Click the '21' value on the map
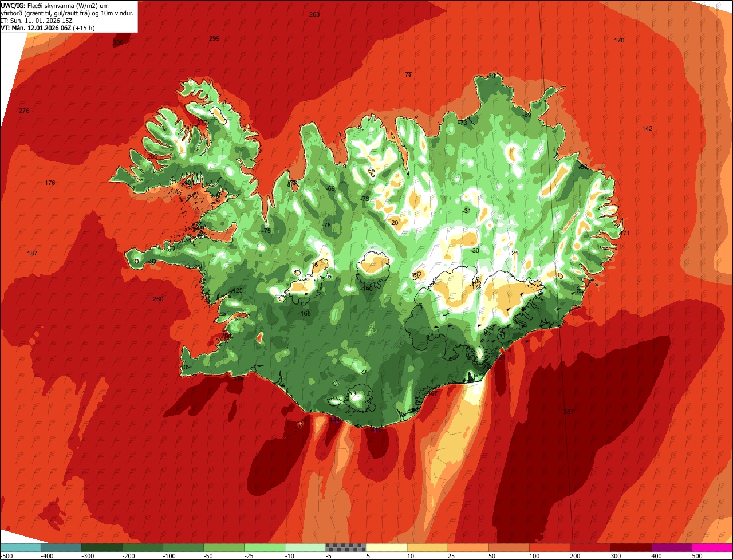The image size is (733, 560). pyautogui.click(x=514, y=253)
